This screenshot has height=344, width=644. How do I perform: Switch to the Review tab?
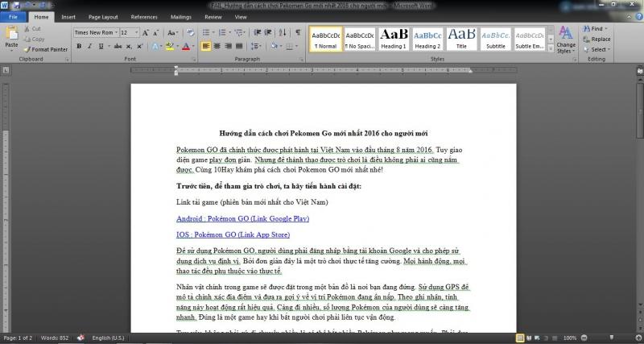213,17
